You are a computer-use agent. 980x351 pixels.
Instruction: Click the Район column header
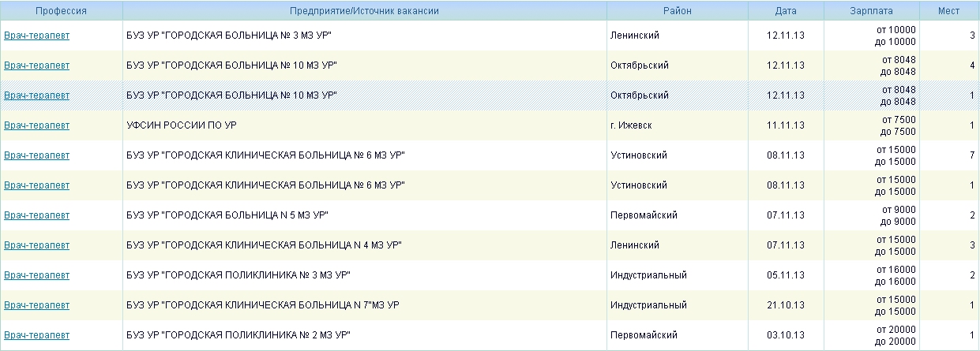point(677,11)
